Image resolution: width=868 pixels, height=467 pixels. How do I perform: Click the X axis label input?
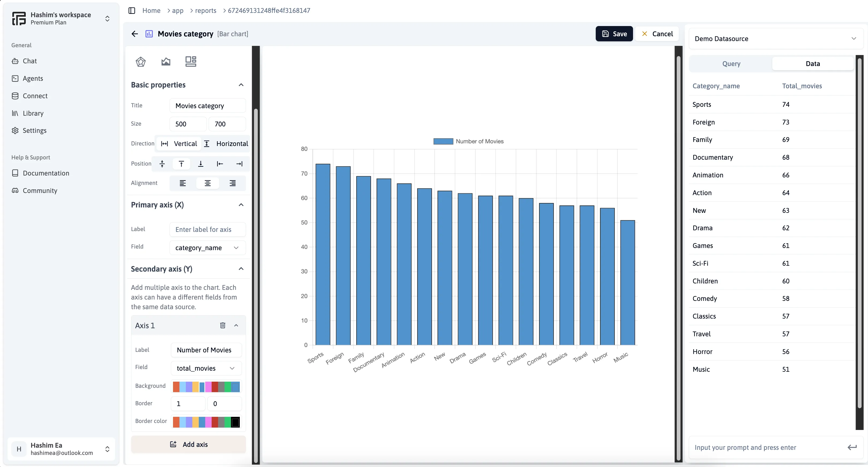pos(208,230)
